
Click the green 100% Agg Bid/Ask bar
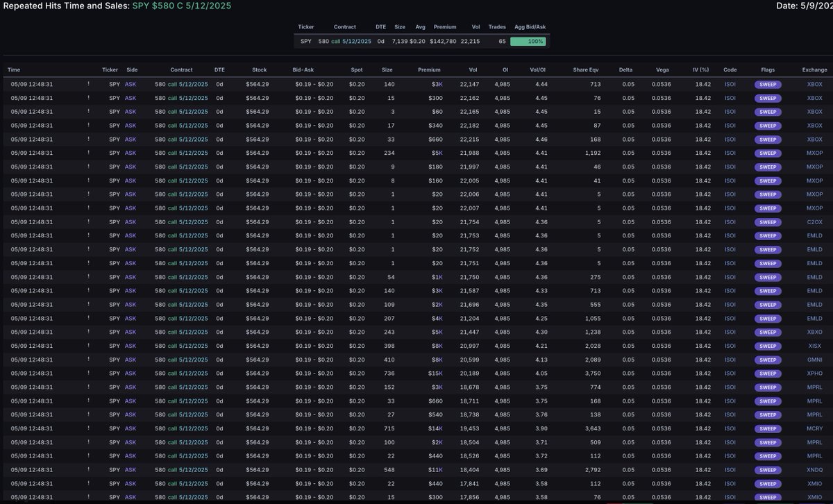pos(528,42)
